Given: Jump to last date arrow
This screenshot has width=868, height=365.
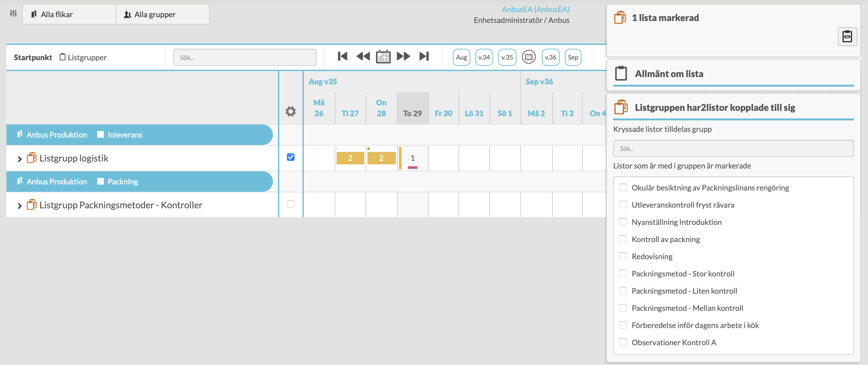Looking at the screenshot, I should coord(424,56).
